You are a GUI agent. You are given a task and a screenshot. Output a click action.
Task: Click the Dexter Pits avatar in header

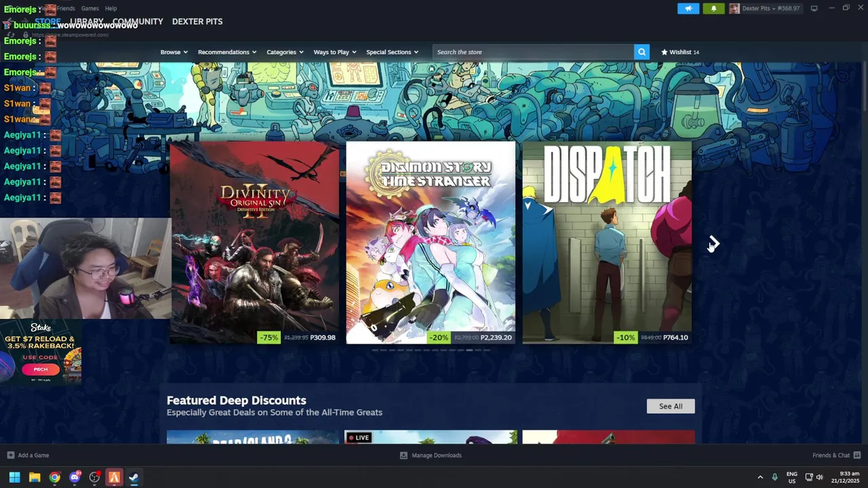[734, 8]
